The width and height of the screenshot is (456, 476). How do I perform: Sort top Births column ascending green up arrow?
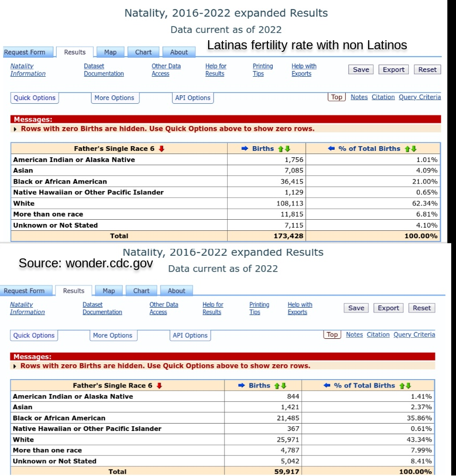click(281, 149)
